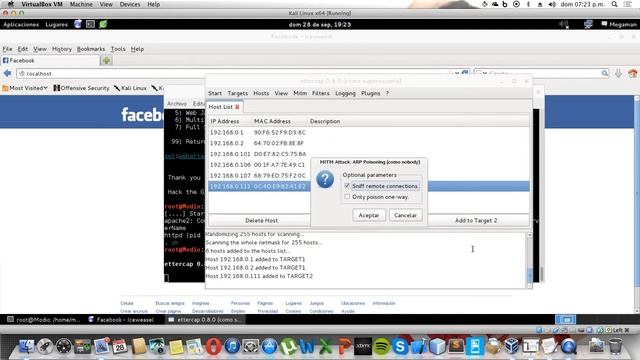Open ettercap Filters menu
640x360 pixels.
(320, 93)
